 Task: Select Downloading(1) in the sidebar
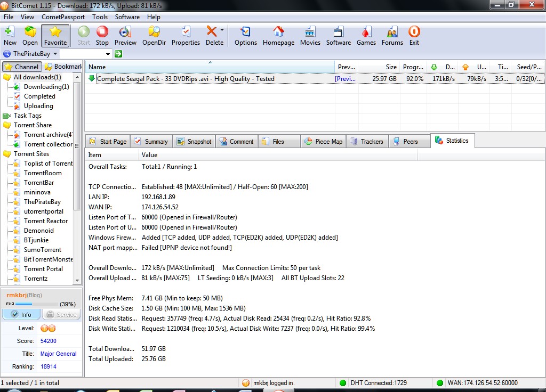46,87
